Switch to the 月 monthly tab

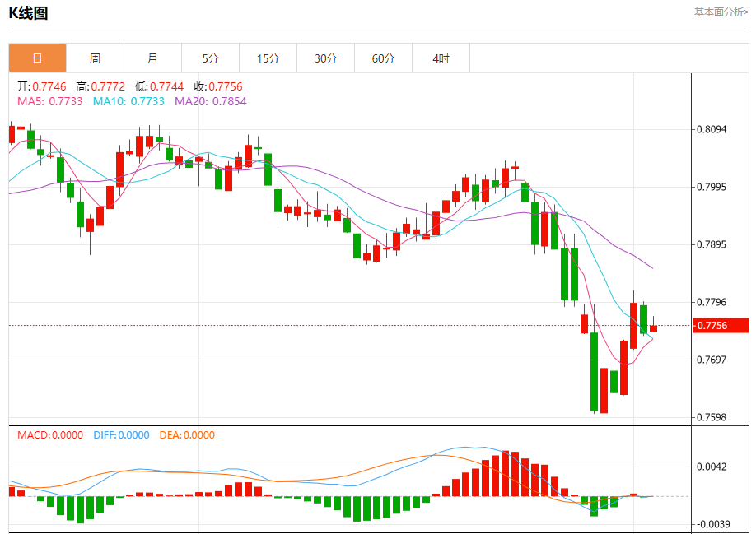152,58
